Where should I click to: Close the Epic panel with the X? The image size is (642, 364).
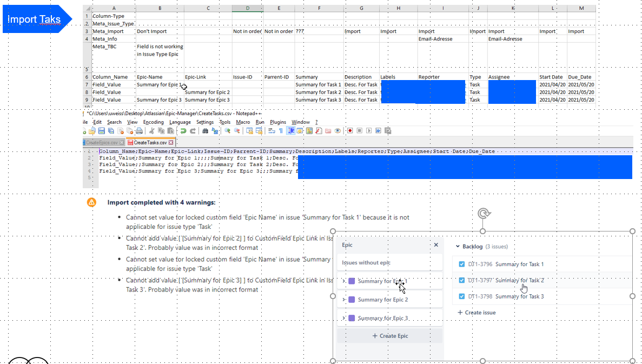tap(436, 245)
